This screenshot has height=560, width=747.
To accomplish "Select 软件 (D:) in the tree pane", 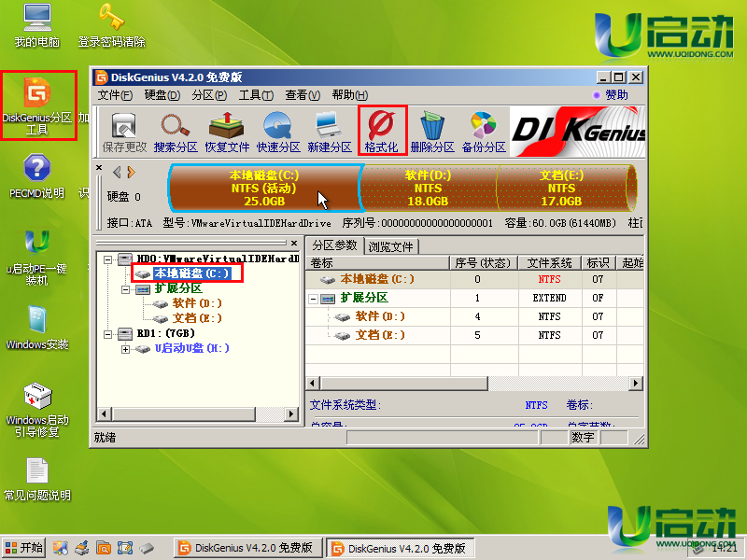I will [x=197, y=303].
